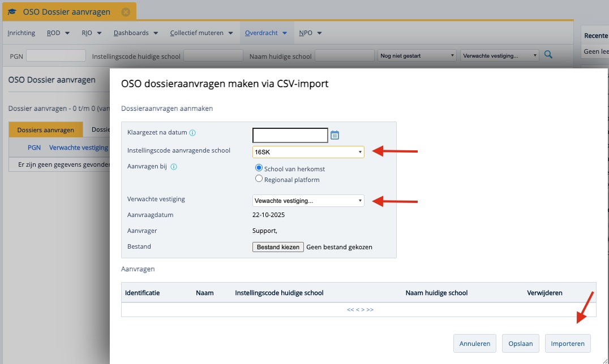
Task: Close the OSO Dossier aanvragen tab
Action: (x=126, y=12)
